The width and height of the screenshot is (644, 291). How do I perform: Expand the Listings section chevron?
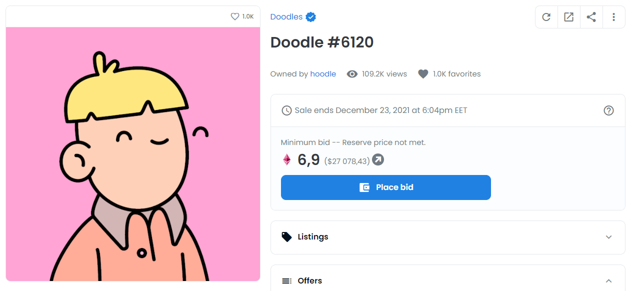pos(608,237)
